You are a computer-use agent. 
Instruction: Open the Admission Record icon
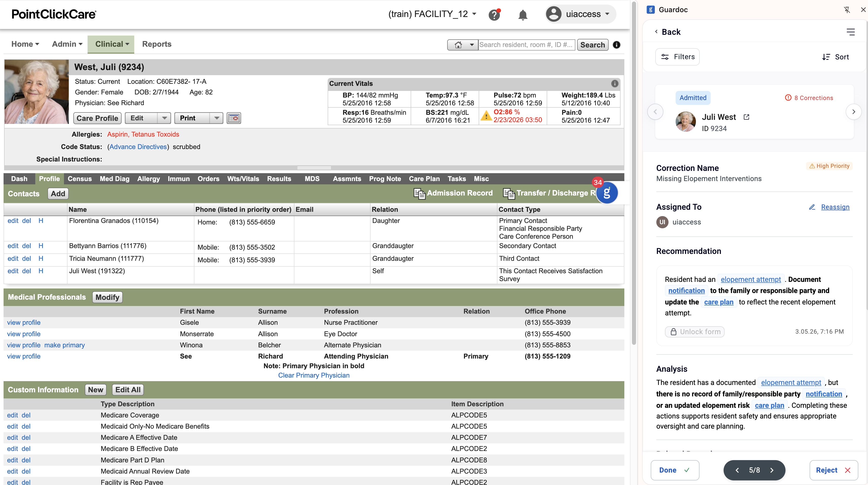click(419, 193)
